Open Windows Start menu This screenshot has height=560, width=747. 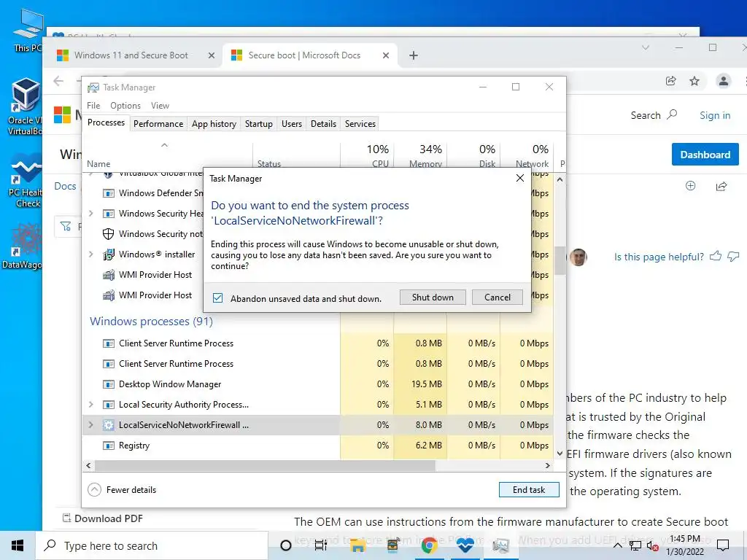tap(18, 545)
